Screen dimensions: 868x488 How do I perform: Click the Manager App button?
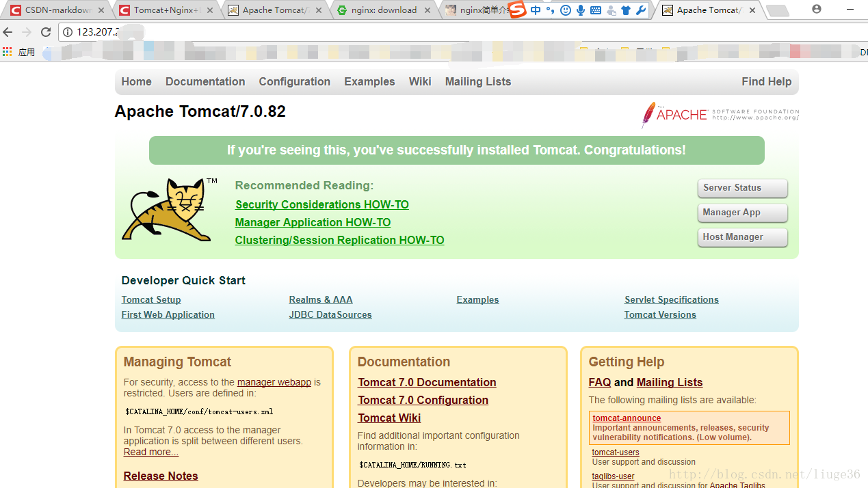[742, 213]
